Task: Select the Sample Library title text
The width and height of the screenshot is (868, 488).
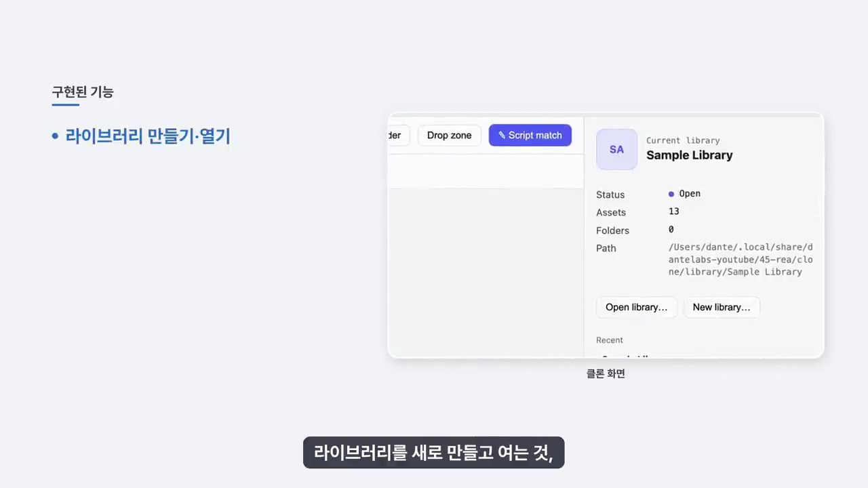Action: tap(689, 155)
